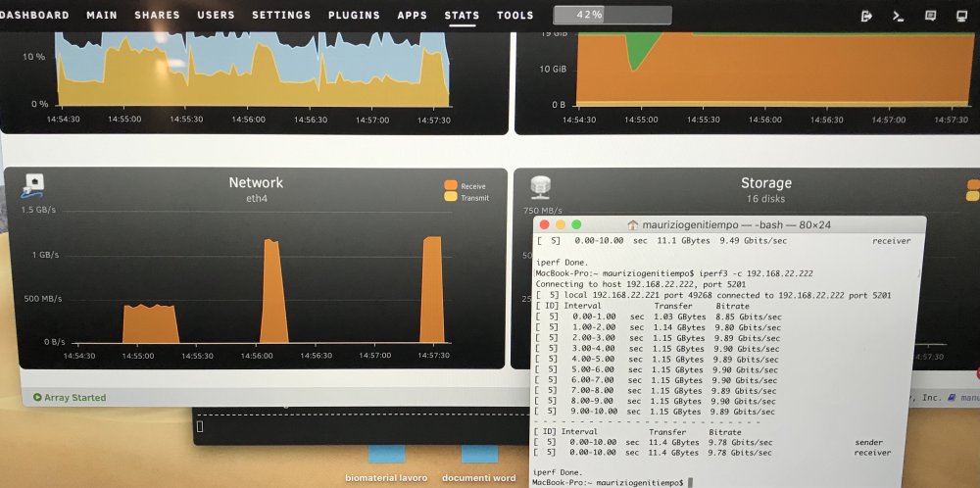Click the 42% progress bar in header
The height and width of the screenshot is (488, 980).
click(x=612, y=15)
